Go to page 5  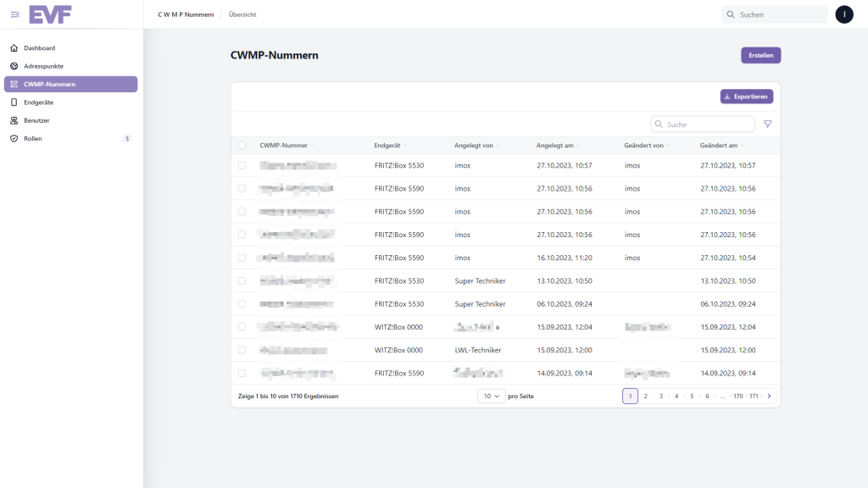click(692, 396)
